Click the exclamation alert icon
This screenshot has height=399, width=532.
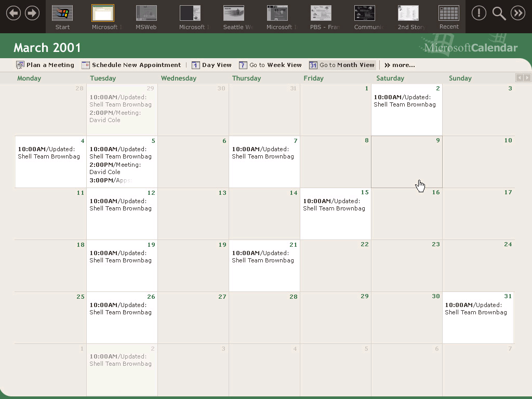pyautogui.click(x=478, y=13)
